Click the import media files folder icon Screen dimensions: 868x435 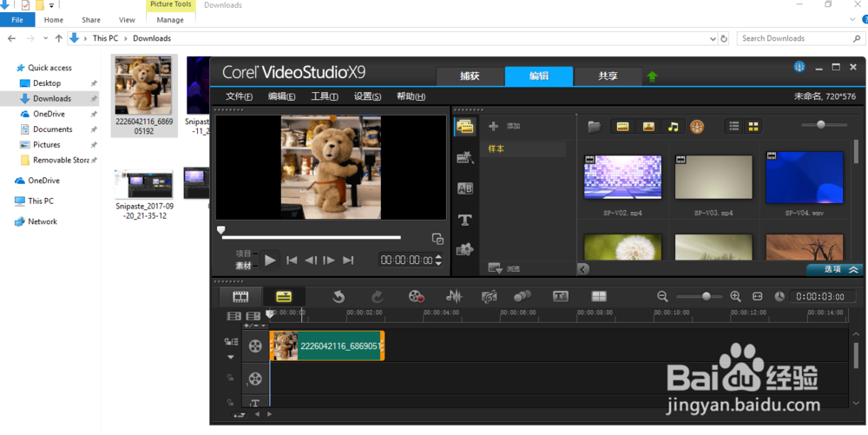point(594,127)
